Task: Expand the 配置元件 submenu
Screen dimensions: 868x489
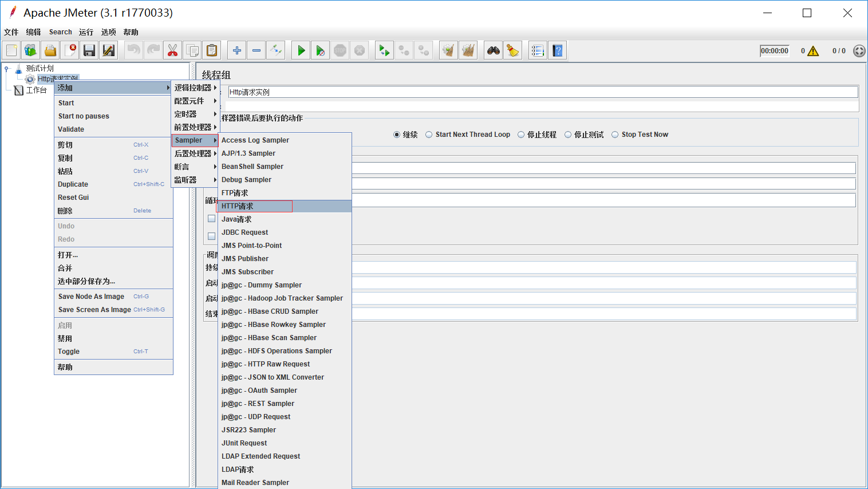Action: point(195,101)
